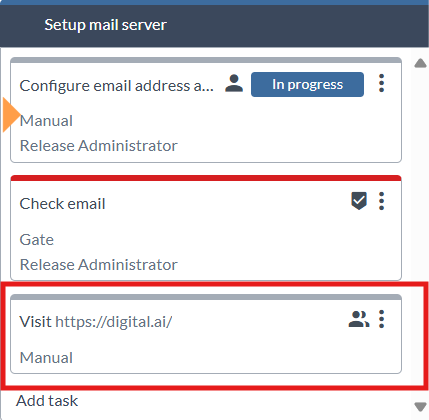Screen dimensions: 429x420
Task: Click the Visit task card title text
Action: (96, 322)
